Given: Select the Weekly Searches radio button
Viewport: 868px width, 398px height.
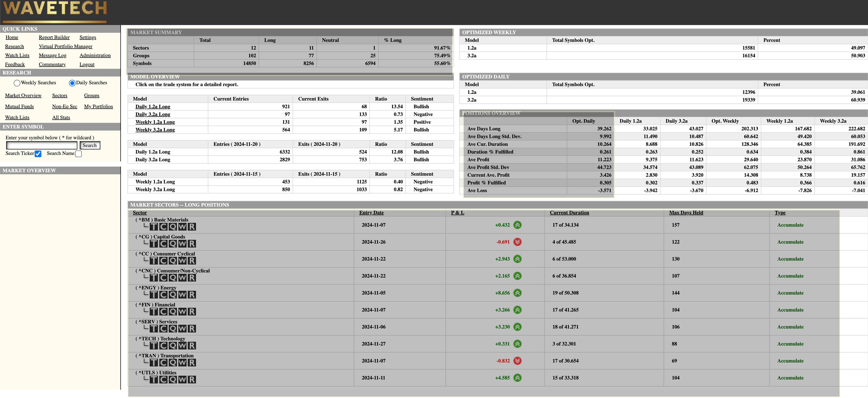Looking at the screenshot, I should [17, 83].
